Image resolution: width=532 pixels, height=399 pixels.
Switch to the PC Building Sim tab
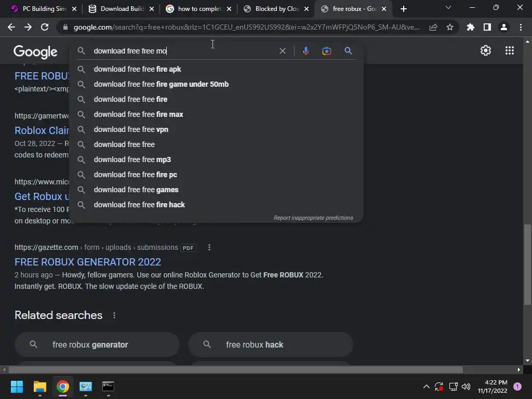click(43, 9)
